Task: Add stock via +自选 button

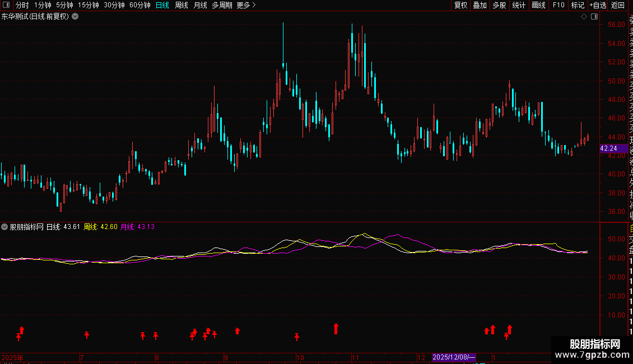Action: pyautogui.click(x=598, y=5)
